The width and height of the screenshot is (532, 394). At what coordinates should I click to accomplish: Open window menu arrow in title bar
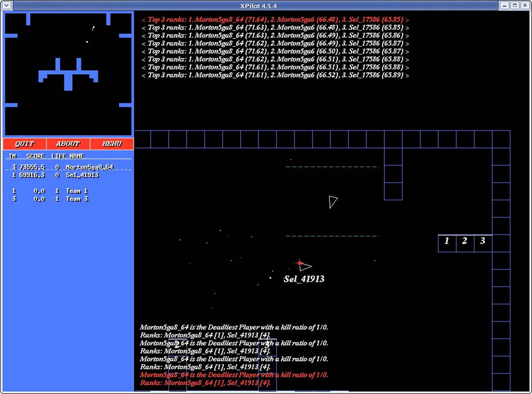(7, 5)
